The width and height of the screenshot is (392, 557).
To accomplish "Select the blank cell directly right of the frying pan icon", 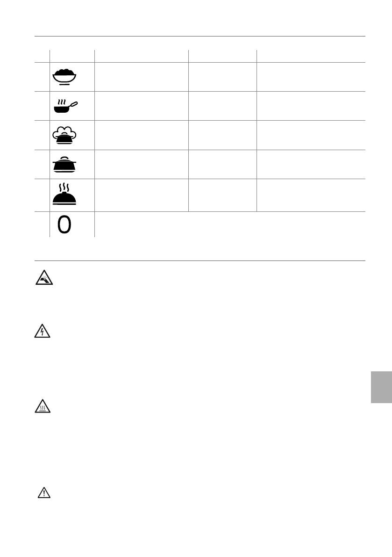I will [141, 106].
